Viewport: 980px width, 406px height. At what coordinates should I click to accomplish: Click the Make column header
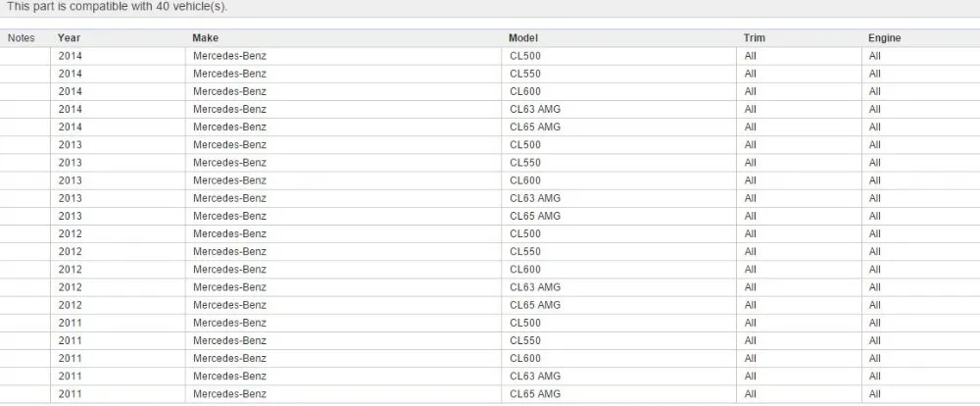click(205, 38)
